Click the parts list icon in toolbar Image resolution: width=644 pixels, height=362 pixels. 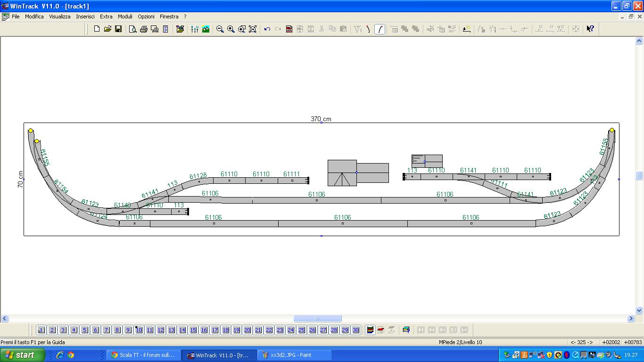tap(165, 29)
